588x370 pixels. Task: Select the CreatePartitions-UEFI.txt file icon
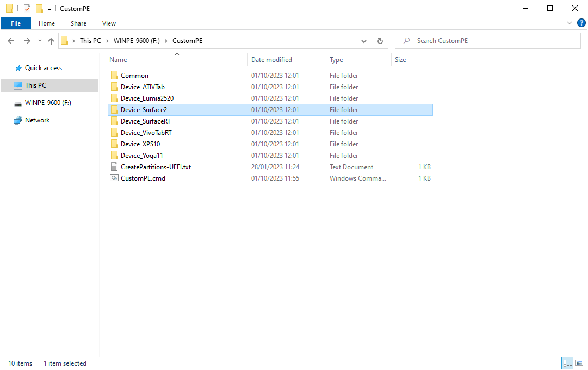click(x=114, y=167)
